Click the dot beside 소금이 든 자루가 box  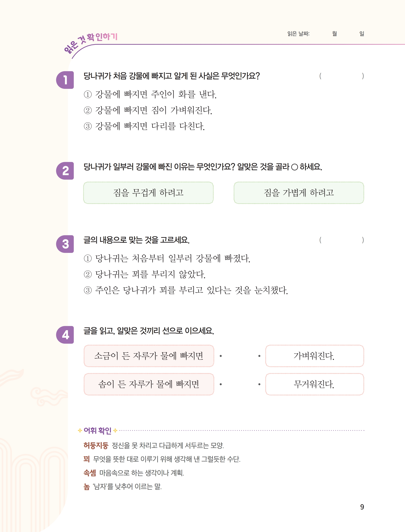(221, 356)
